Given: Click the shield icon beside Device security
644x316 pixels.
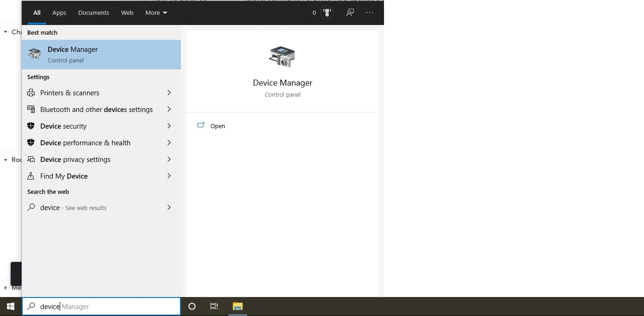Looking at the screenshot, I should 31,126.
